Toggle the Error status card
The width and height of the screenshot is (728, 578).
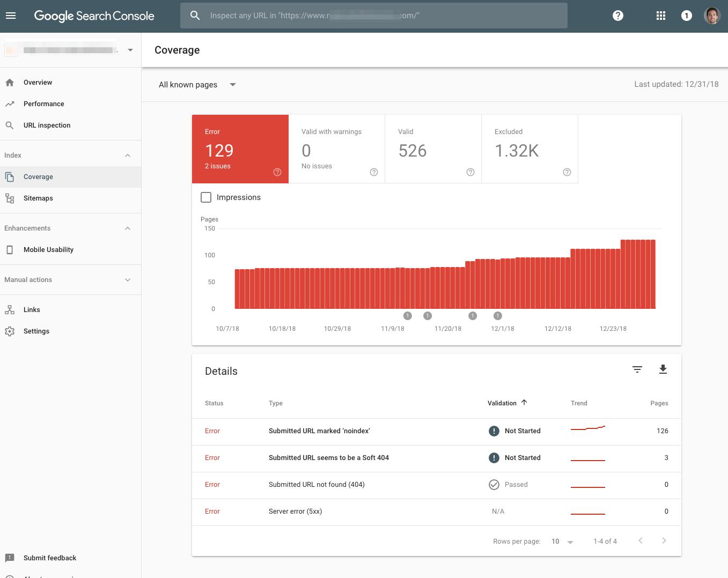pos(240,149)
